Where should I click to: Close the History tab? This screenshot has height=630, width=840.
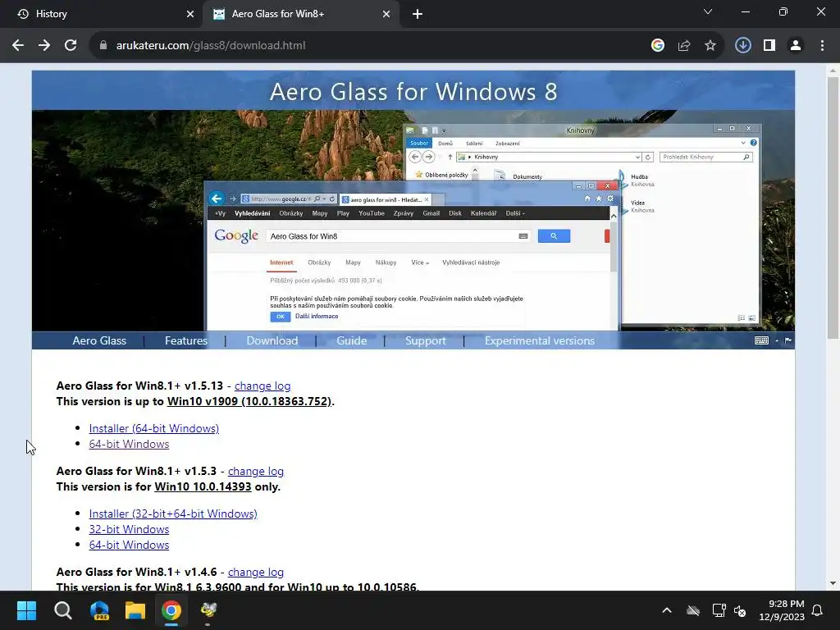pos(190,15)
